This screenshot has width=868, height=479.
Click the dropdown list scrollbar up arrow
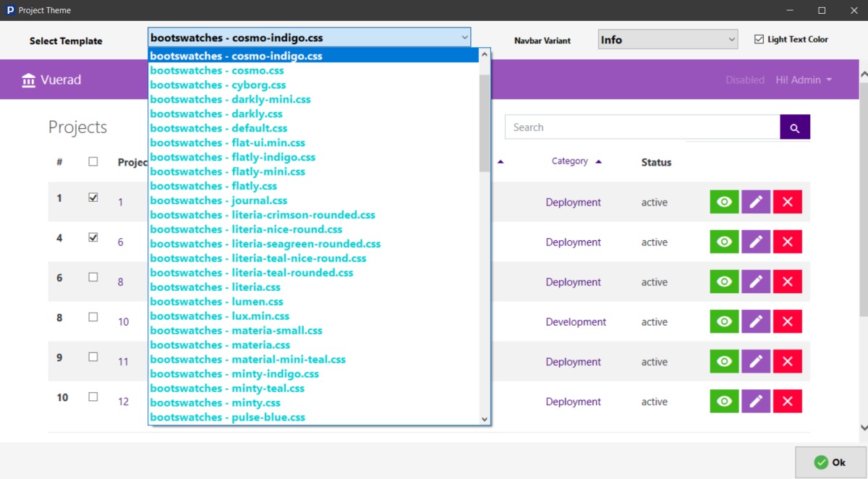pyautogui.click(x=485, y=55)
